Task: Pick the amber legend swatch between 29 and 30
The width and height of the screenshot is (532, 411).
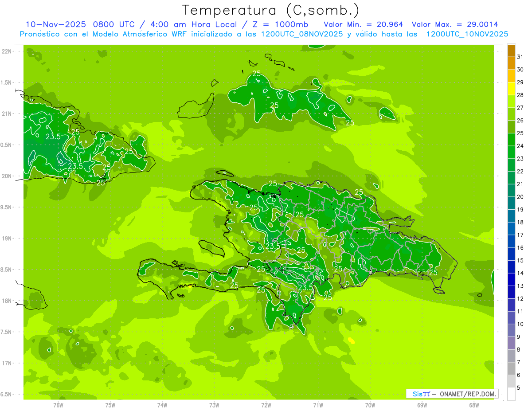Action: [511, 76]
